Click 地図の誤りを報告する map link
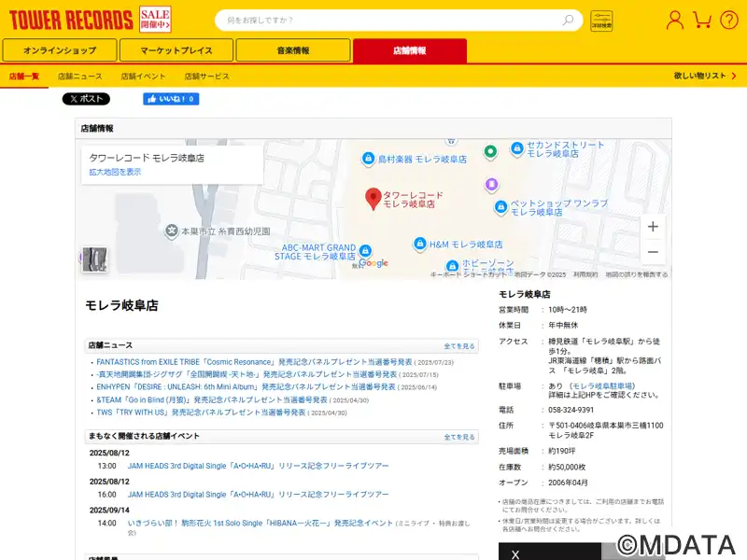747x560 pixels. click(636, 274)
